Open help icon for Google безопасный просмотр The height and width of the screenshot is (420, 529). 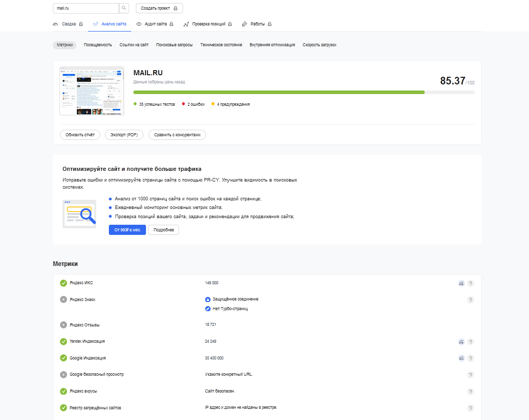(471, 375)
